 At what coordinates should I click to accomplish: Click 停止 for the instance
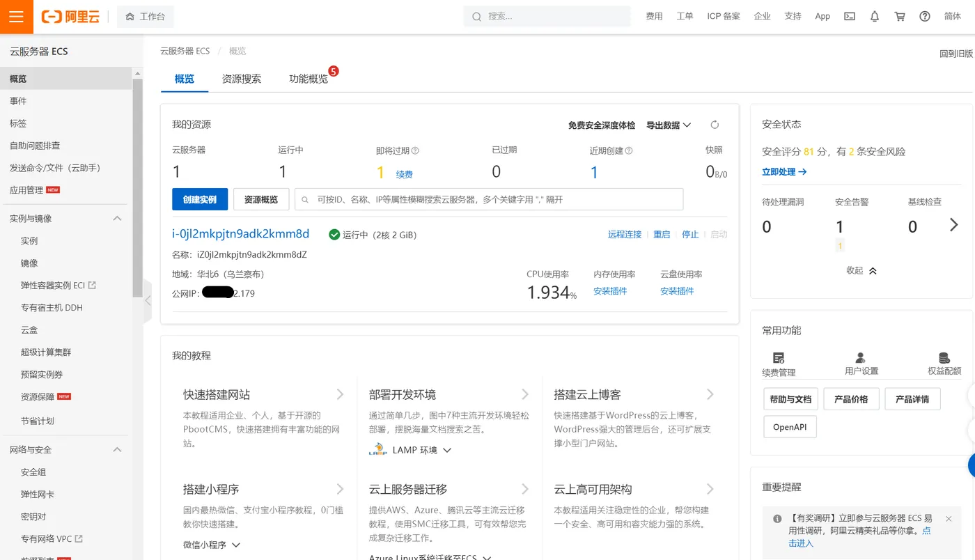[690, 235]
